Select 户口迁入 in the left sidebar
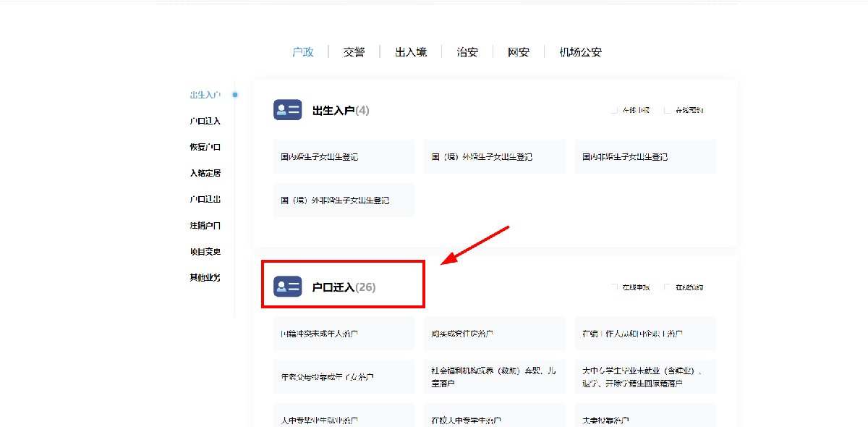The image size is (868, 427). 205,121
